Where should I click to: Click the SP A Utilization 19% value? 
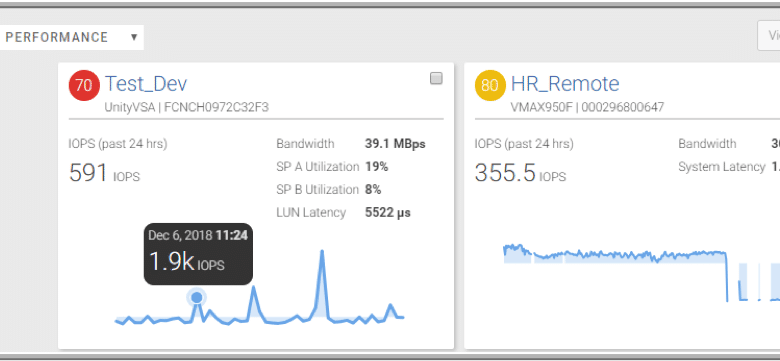coord(377,167)
